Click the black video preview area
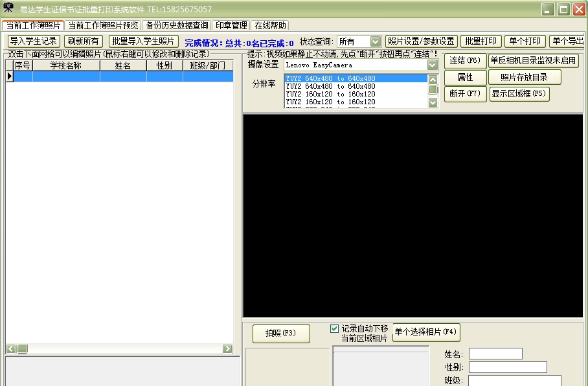This screenshot has width=588, height=386. (x=413, y=216)
